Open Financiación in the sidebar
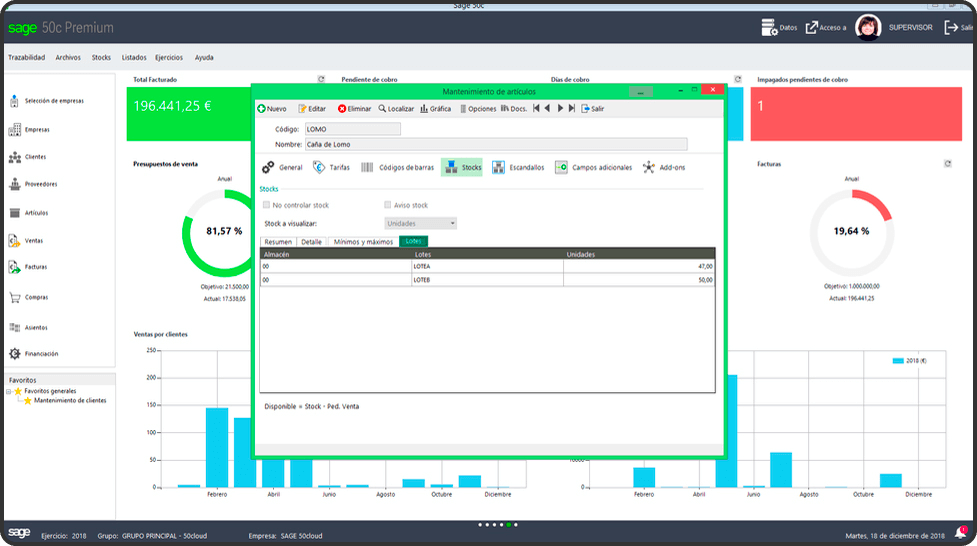977x546 pixels. [x=34, y=353]
